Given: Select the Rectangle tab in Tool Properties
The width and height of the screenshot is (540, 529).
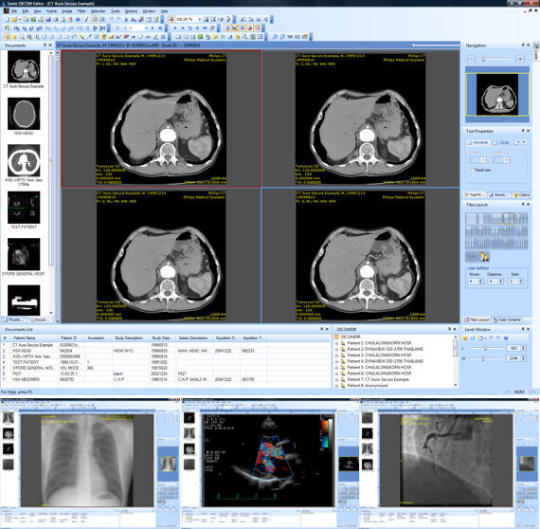Looking at the screenshot, I should click(478, 142).
